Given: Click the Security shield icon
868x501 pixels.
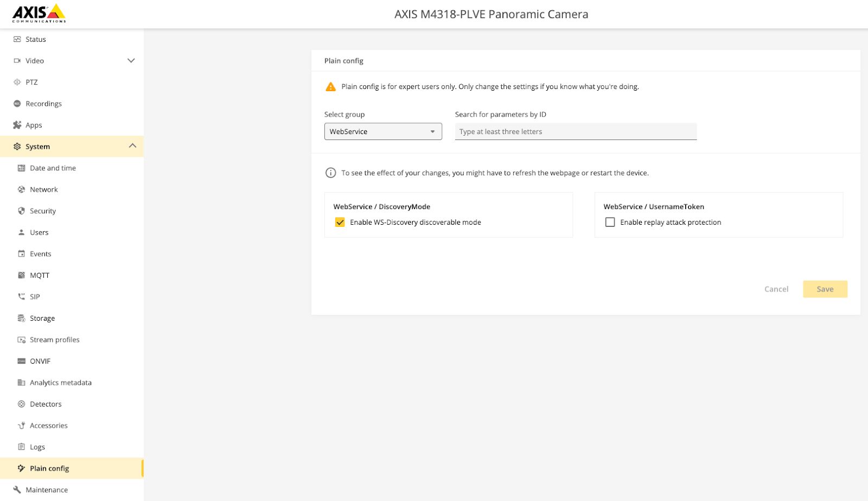Looking at the screenshot, I should click(22, 211).
